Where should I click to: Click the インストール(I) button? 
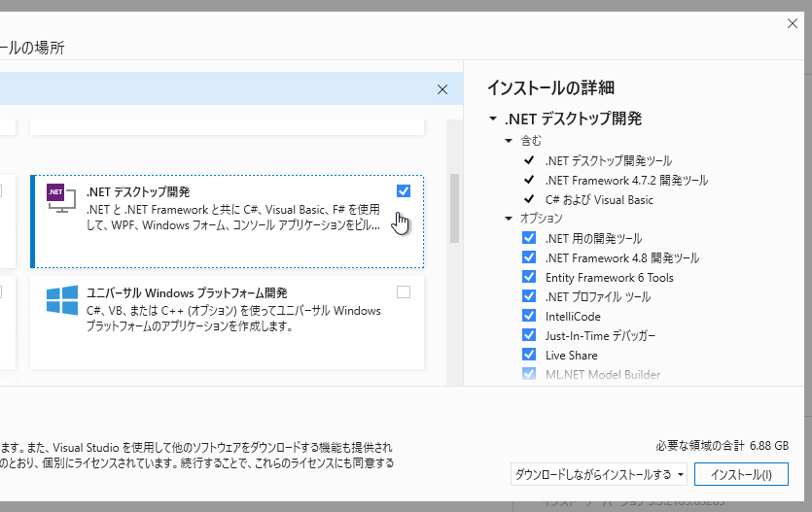click(x=741, y=474)
